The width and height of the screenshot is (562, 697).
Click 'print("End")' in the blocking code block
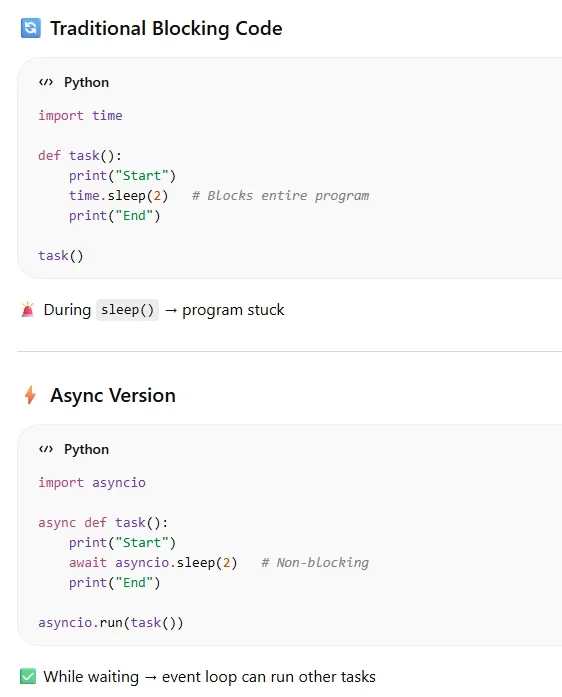[114, 216]
